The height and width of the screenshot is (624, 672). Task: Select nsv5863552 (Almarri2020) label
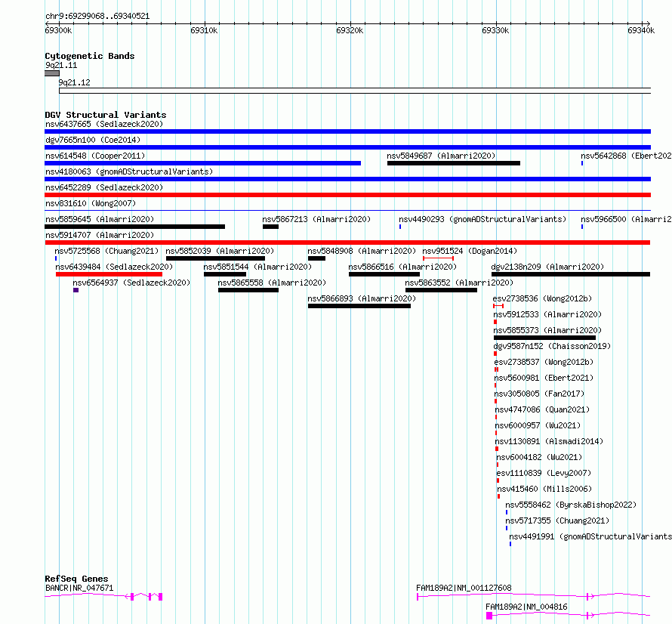pos(459,283)
